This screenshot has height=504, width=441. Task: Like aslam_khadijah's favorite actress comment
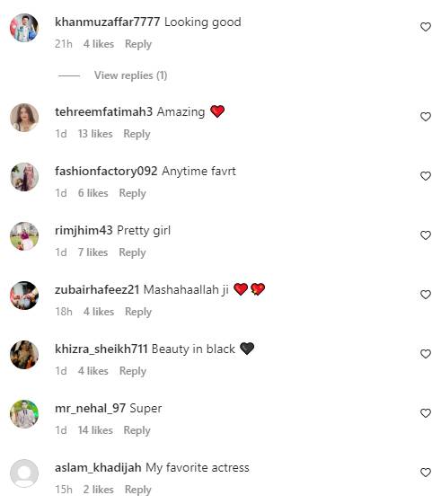[425, 473]
